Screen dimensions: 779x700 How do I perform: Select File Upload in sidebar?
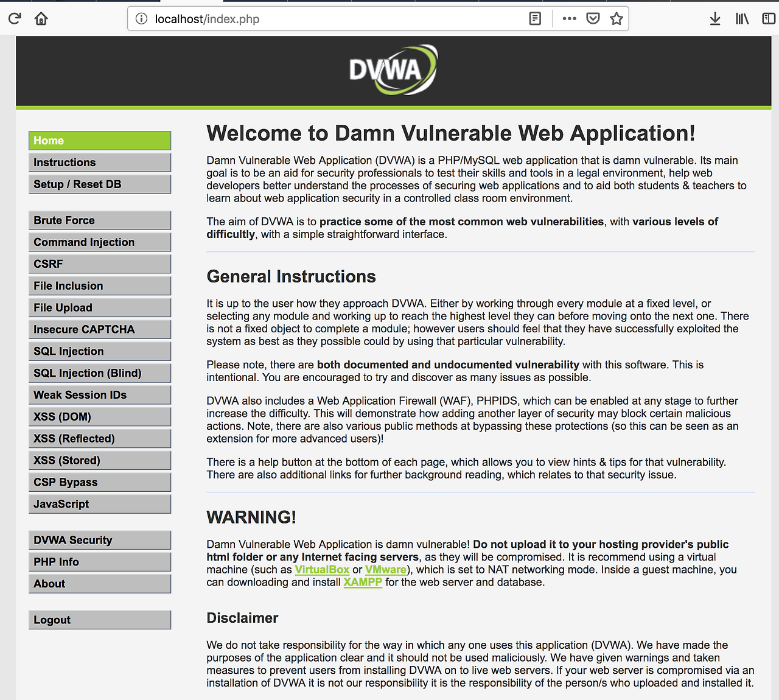(100, 308)
